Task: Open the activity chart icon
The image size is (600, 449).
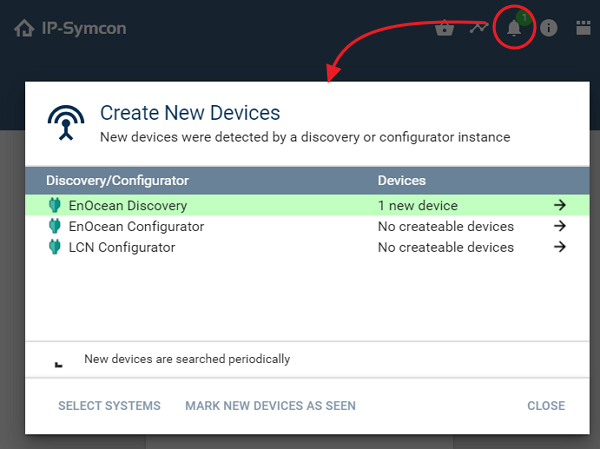Action: point(478,28)
